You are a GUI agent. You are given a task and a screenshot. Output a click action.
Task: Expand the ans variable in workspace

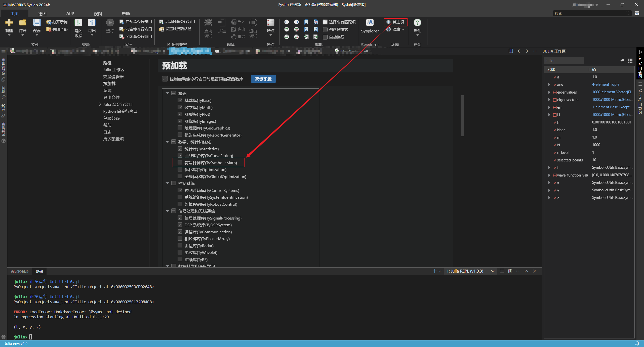click(x=549, y=85)
